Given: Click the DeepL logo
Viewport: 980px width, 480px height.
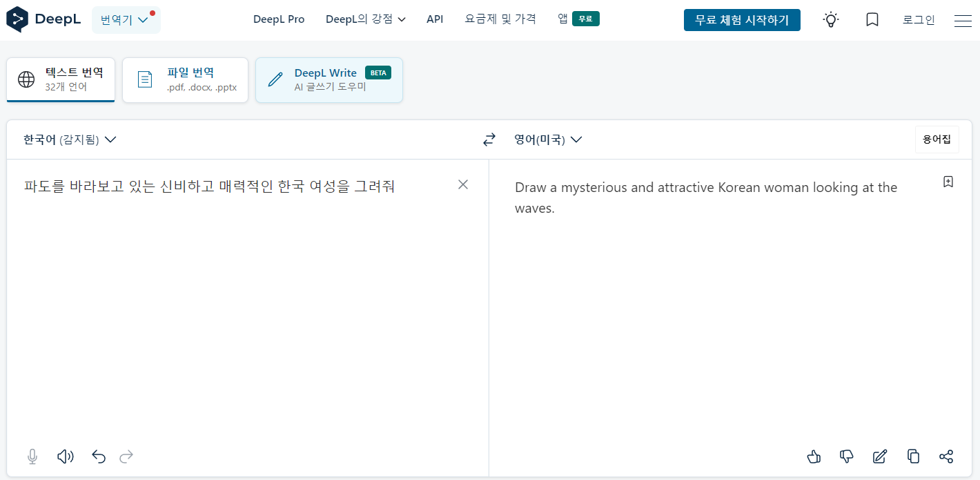Looking at the screenshot, I should pyautogui.click(x=43, y=19).
